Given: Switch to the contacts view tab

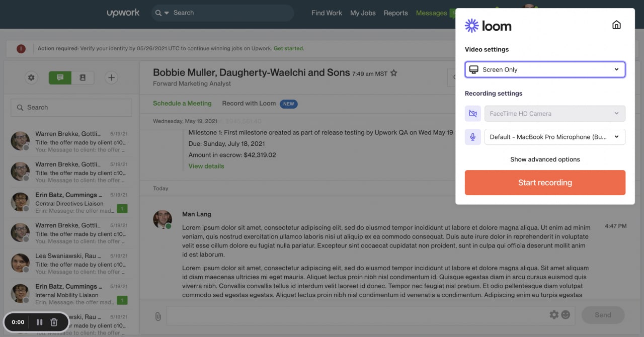Looking at the screenshot, I should click(83, 77).
